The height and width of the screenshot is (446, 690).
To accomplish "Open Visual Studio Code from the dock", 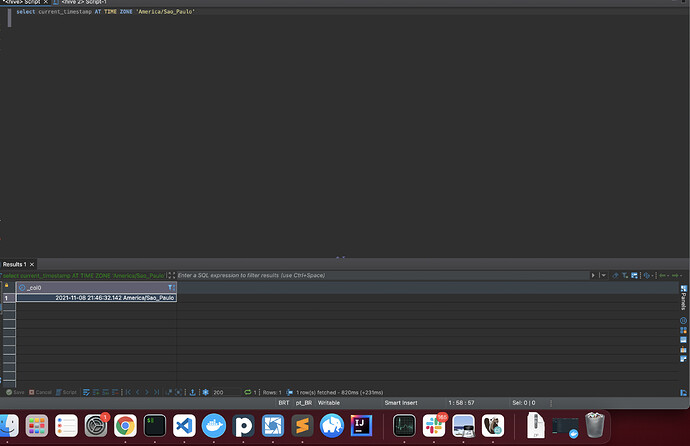I will 184,425.
